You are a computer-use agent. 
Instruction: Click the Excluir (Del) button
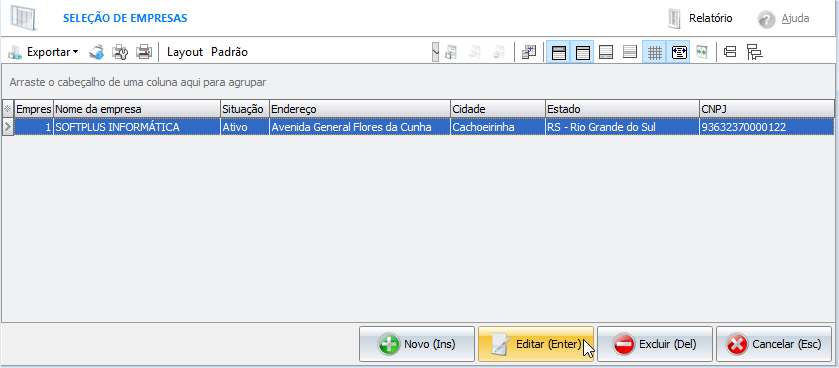click(655, 344)
